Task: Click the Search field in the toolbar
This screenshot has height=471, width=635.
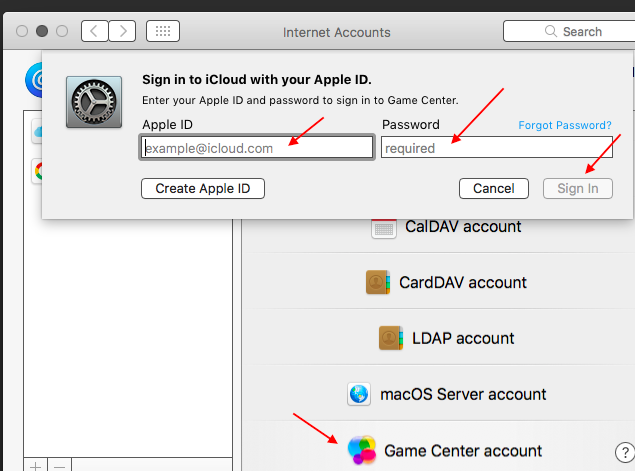Action: (569, 31)
